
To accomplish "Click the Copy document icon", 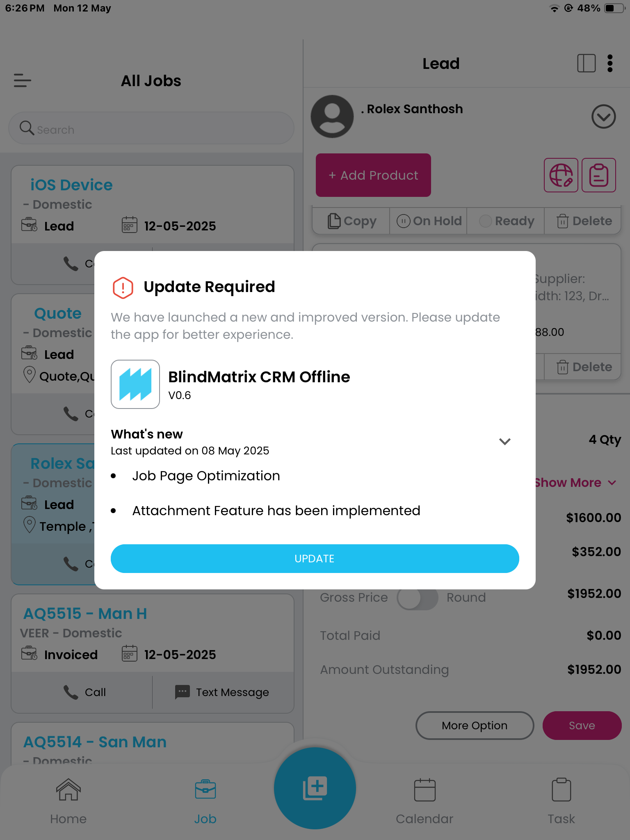I will click(334, 221).
